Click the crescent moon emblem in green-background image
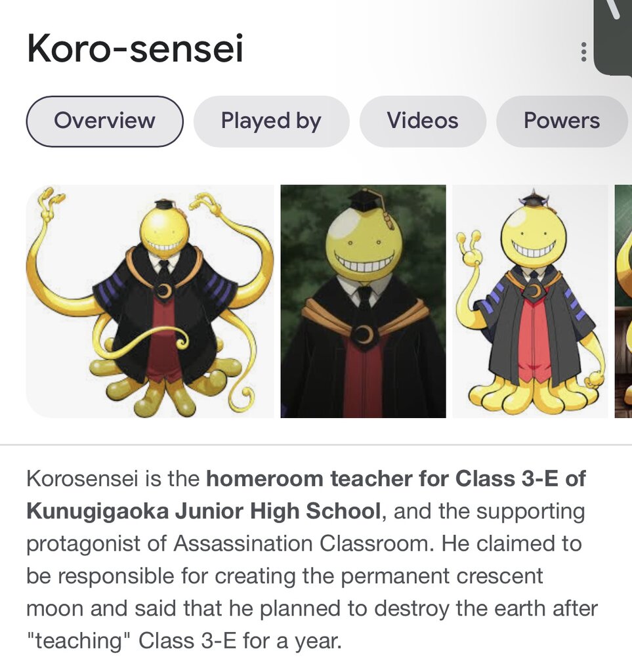 pos(363,335)
